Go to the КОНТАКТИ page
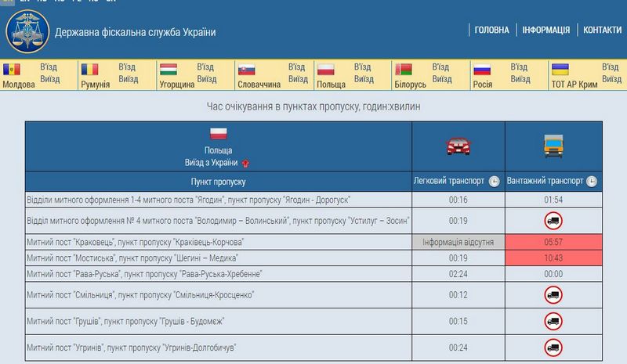The height and width of the screenshot is (364, 627). pyautogui.click(x=602, y=30)
